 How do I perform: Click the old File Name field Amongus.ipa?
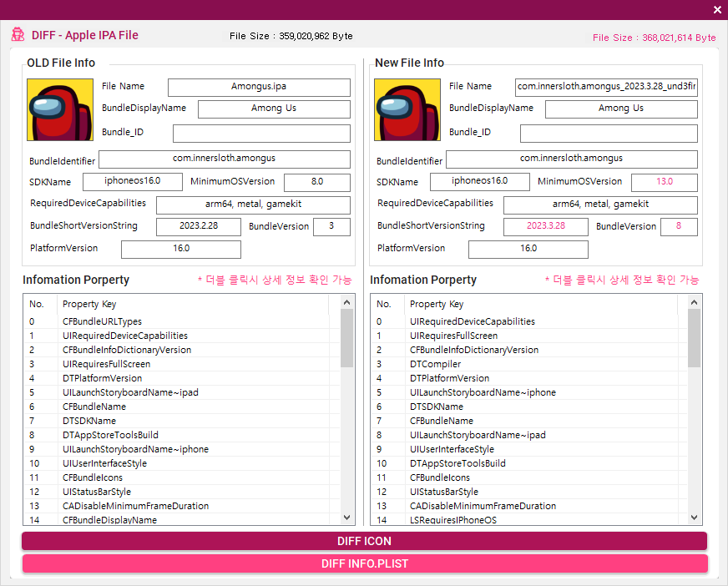tap(259, 87)
